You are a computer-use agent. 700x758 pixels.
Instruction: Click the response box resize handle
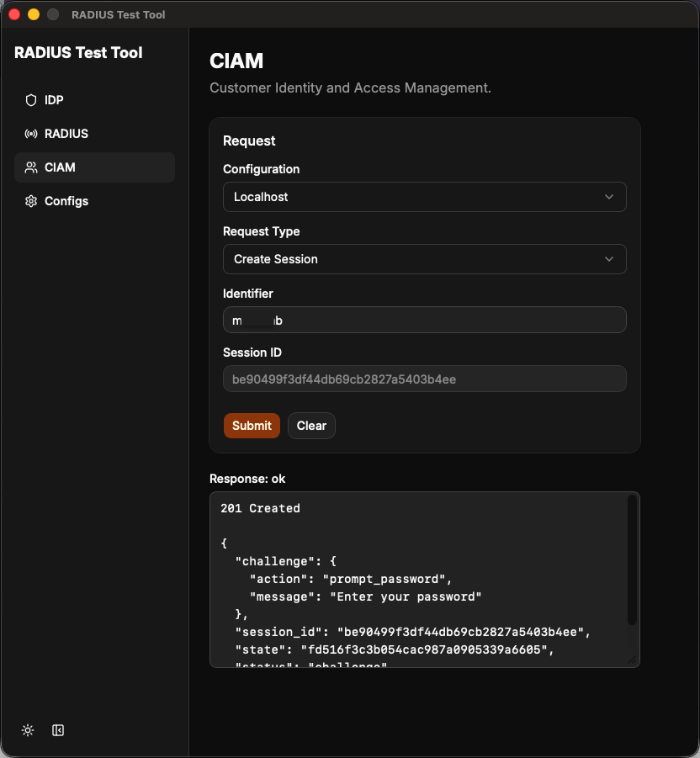(x=633, y=660)
